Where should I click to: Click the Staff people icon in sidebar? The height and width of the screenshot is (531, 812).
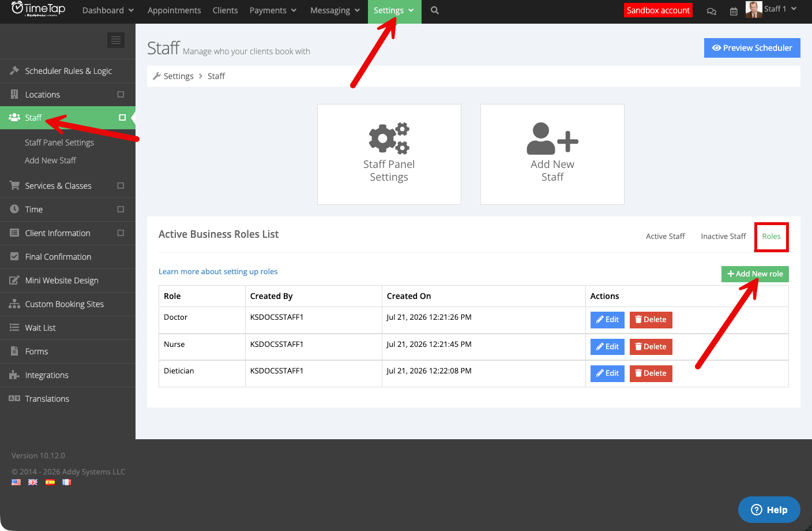click(x=14, y=117)
